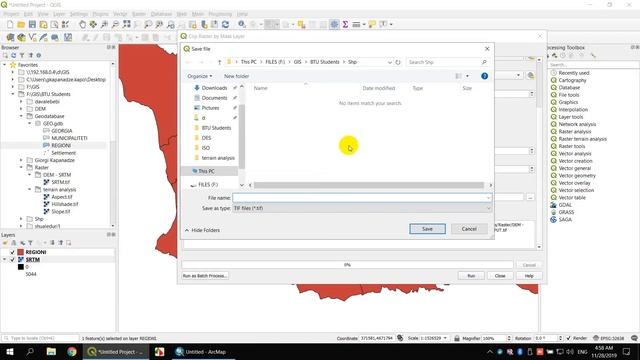Screen dimensions: 640x360
Task: Click the Open Project folder icon
Action: 21,24
